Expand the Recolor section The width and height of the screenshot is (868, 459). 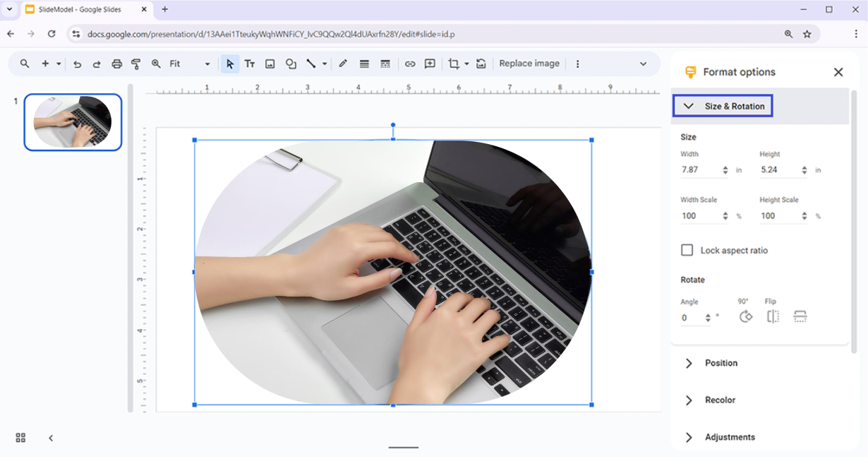click(x=720, y=400)
